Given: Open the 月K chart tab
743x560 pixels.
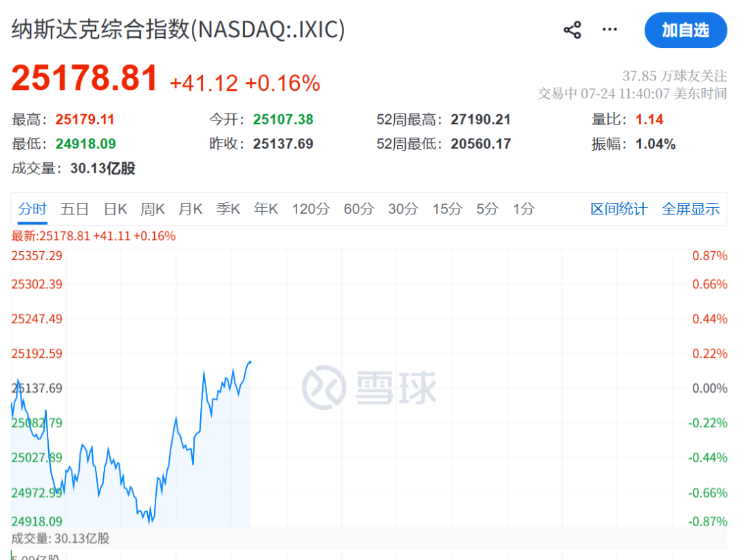Looking at the screenshot, I should 191,208.
